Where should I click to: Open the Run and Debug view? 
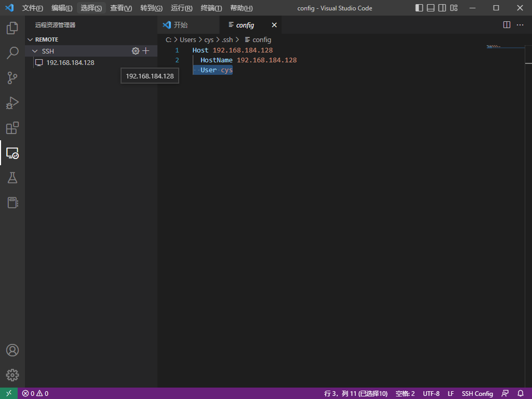tap(12, 103)
